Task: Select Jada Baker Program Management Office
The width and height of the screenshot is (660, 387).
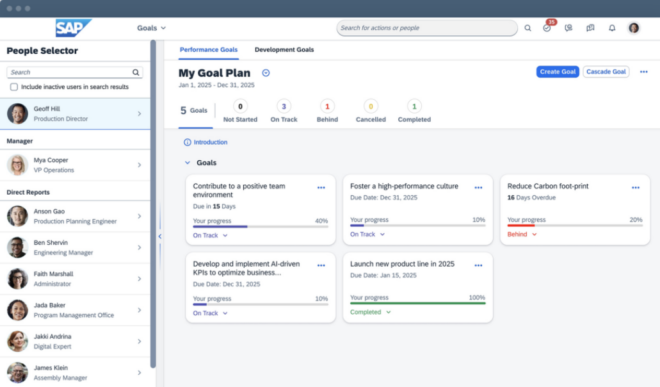Action: click(x=75, y=310)
